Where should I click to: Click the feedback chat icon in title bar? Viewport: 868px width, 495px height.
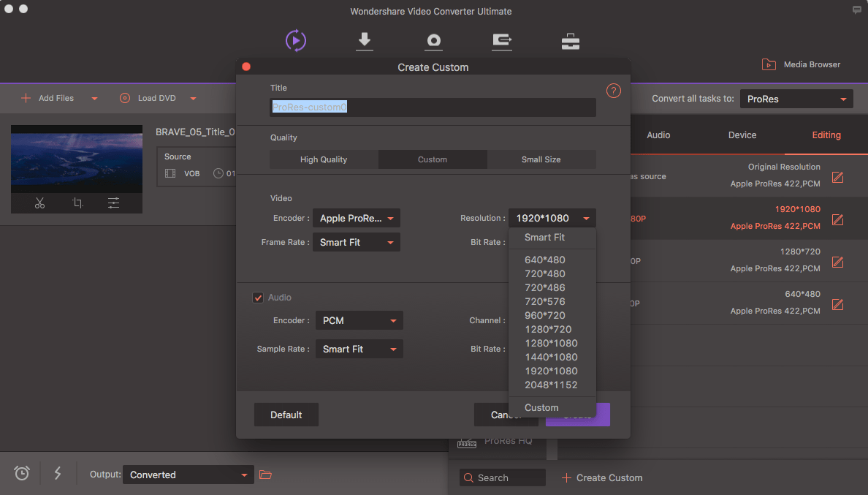click(856, 10)
